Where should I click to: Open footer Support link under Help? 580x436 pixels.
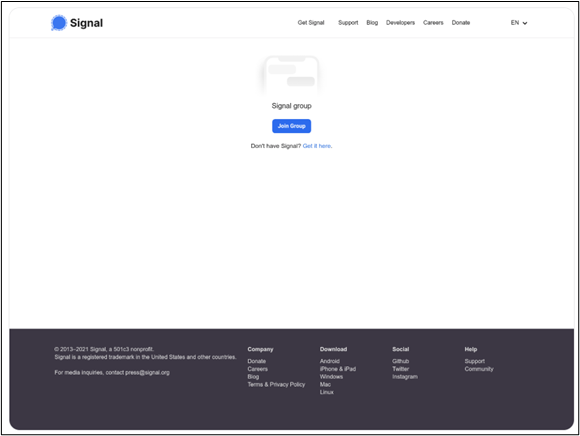pyautogui.click(x=474, y=361)
